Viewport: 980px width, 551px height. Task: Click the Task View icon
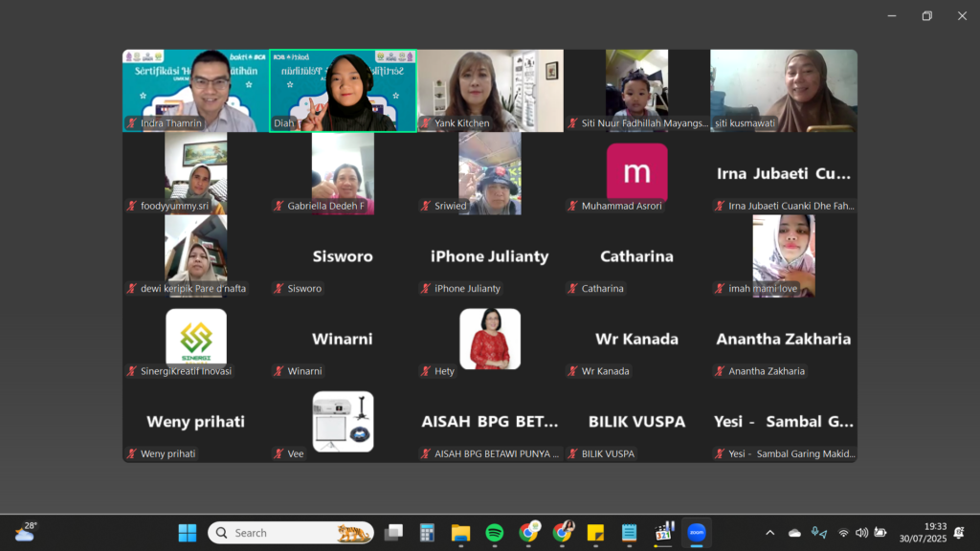point(393,533)
